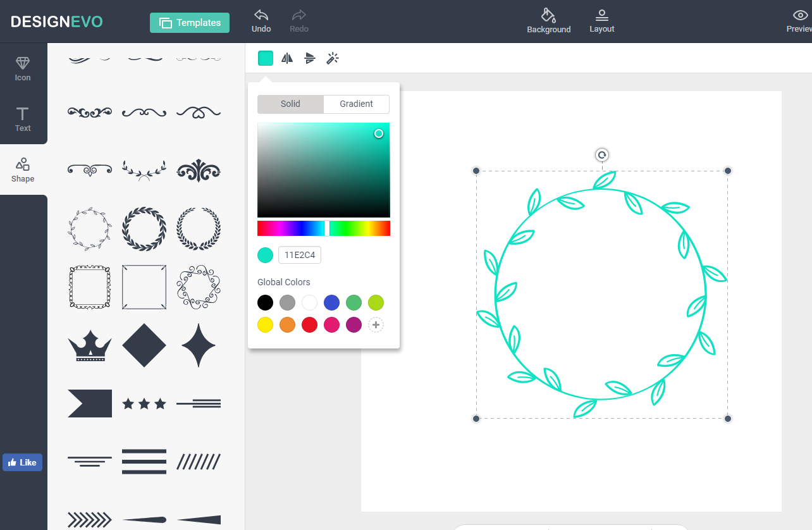Click the DesignEvo logo
This screenshot has width=812, height=530.
[57, 22]
